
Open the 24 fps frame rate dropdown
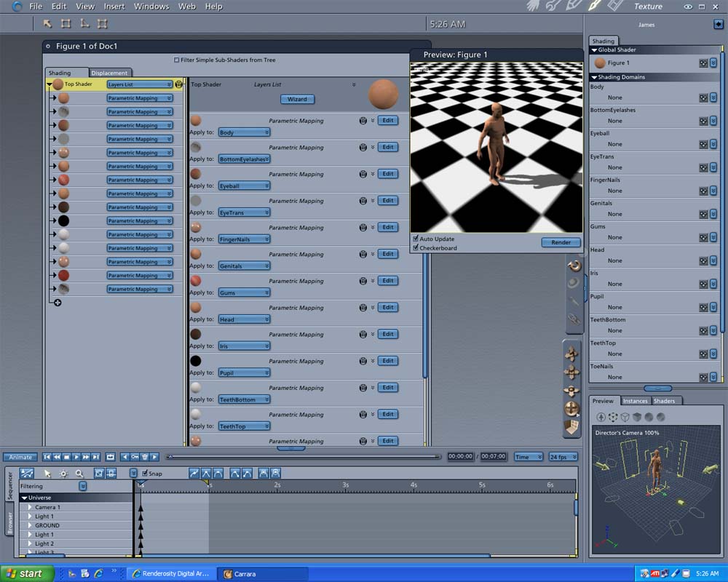pyautogui.click(x=563, y=457)
